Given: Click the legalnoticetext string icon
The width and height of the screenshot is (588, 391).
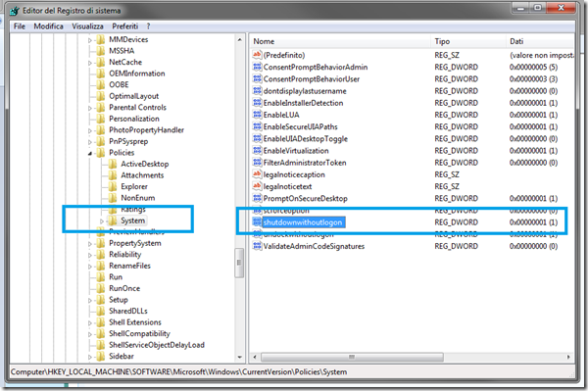Looking at the screenshot, I should point(257,186).
